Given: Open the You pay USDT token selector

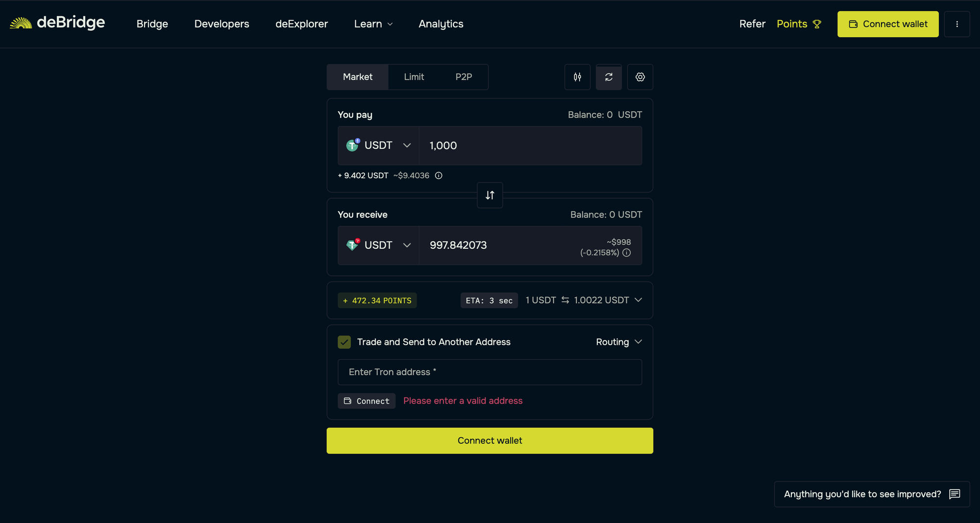Looking at the screenshot, I should click(378, 145).
